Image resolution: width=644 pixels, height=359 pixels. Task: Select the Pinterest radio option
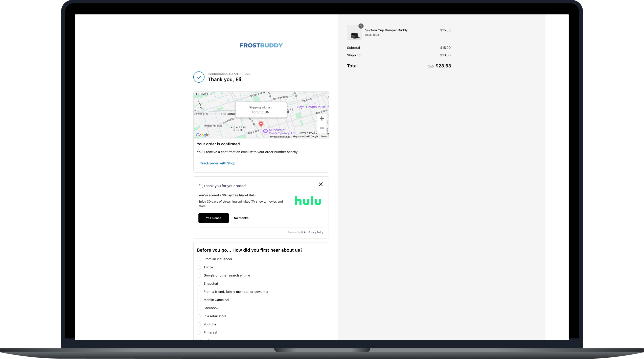point(199,332)
